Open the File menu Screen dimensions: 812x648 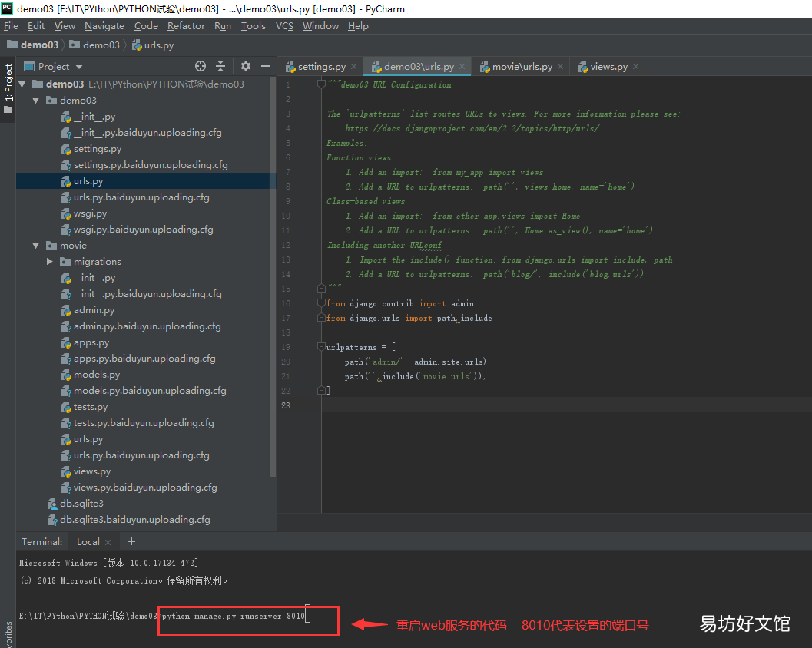click(x=11, y=26)
